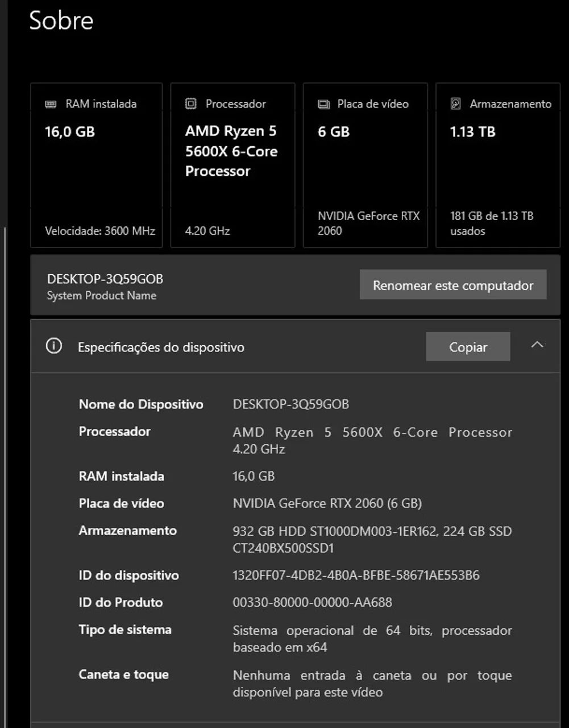
Task: Open the Armazenamento 1.13 TB card
Action: [x=498, y=166]
